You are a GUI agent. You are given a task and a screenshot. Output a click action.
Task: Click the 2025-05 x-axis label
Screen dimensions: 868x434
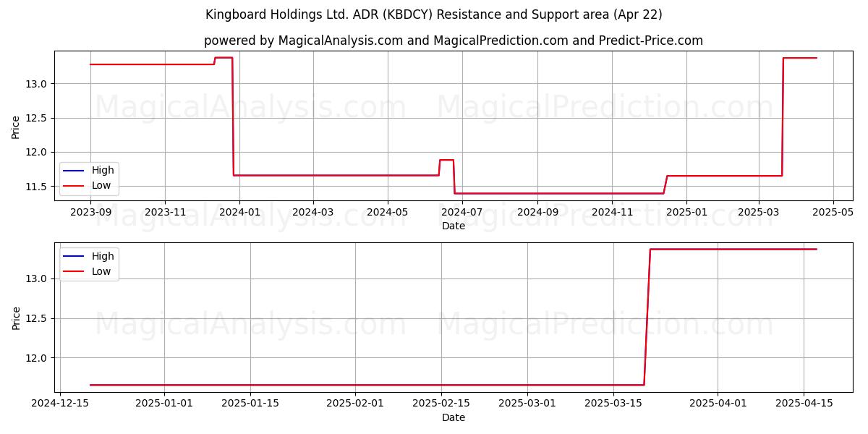[x=833, y=212]
